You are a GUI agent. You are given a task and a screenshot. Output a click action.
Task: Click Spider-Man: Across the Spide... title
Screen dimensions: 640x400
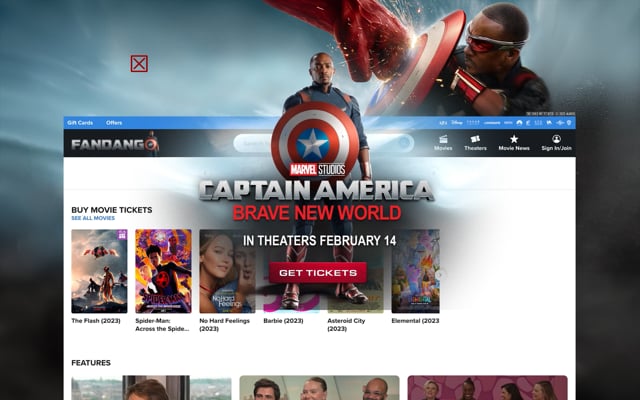162,324
